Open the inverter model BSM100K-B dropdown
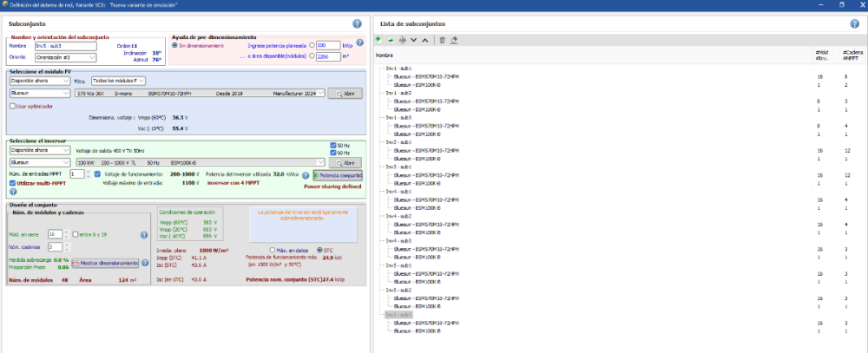Viewport: 868px width, 353px height. click(x=200, y=161)
